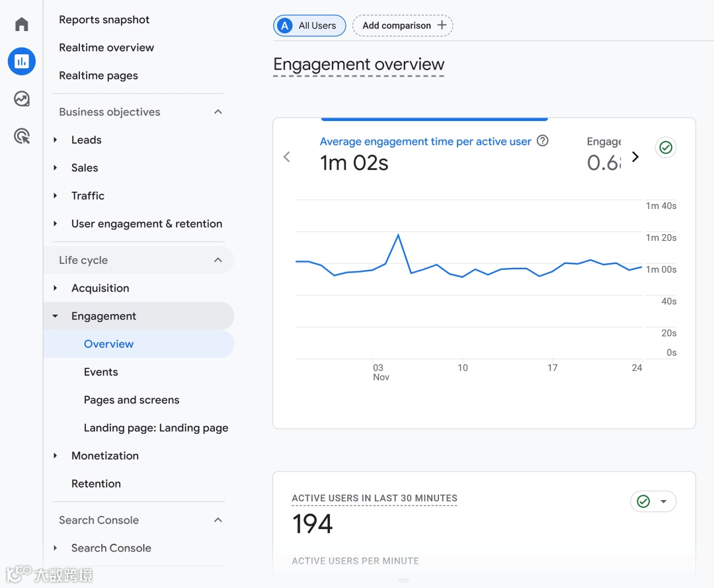Open active users status checkmark dropdown
Image resolution: width=714 pixels, height=588 pixels.
click(653, 501)
